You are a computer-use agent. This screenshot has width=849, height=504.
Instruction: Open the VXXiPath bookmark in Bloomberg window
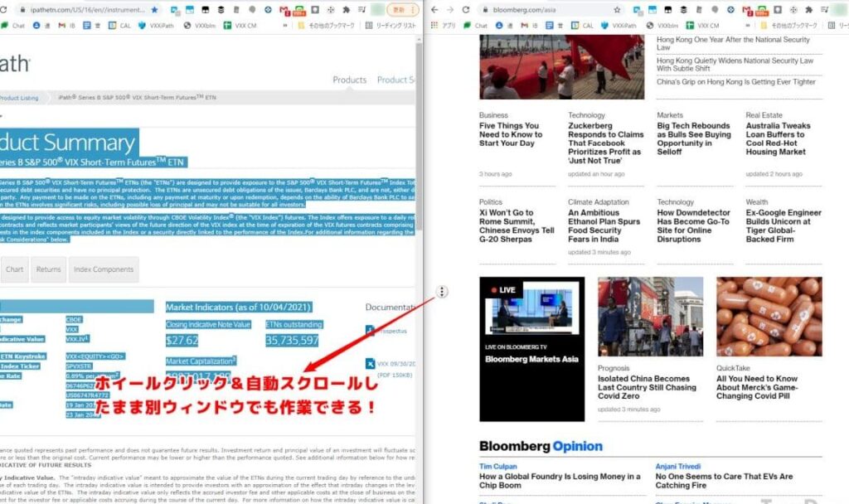(619, 26)
